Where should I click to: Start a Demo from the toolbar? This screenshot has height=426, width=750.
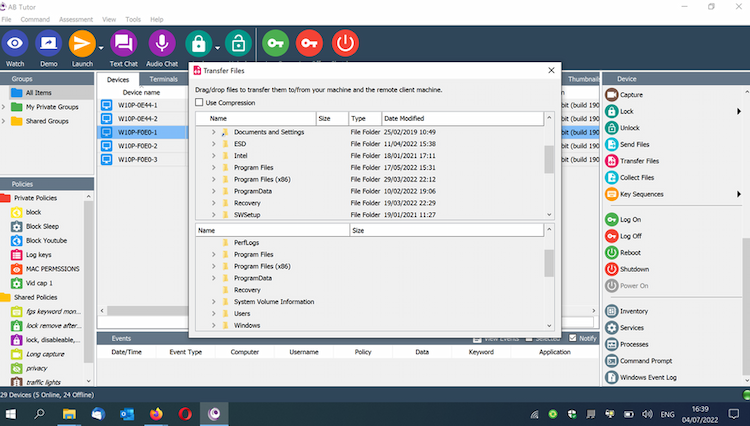click(x=48, y=44)
